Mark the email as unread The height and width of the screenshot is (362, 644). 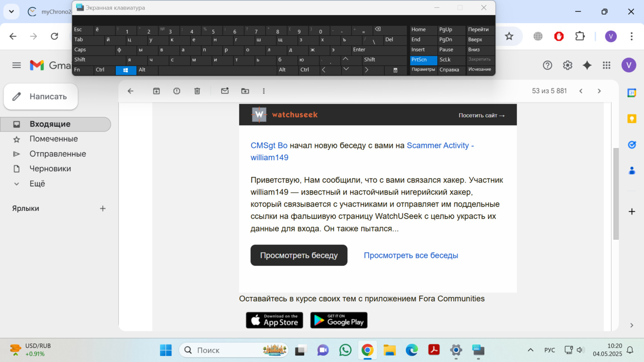click(x=225, y=91)
